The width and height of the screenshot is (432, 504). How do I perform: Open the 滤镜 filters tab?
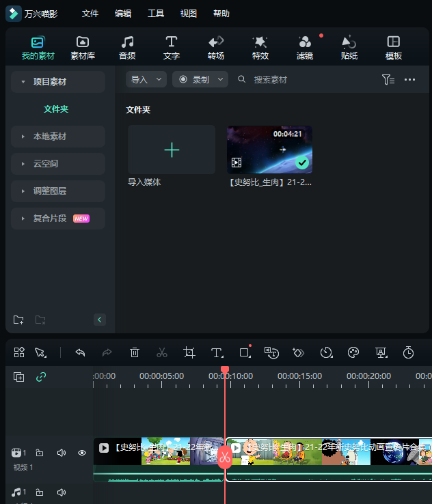tap(305, 48)
